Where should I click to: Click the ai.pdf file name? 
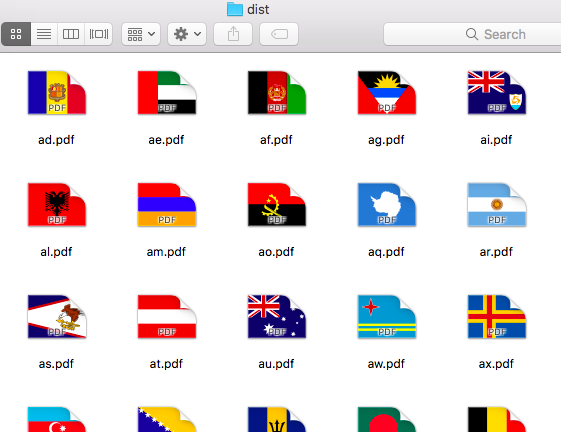coord(496,140)
